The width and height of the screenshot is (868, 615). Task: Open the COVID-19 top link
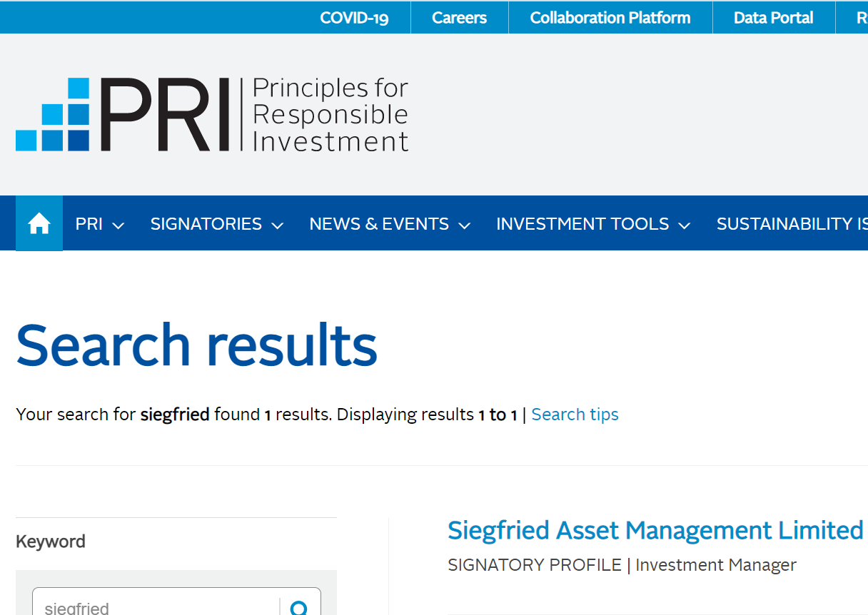click(354, 18)
